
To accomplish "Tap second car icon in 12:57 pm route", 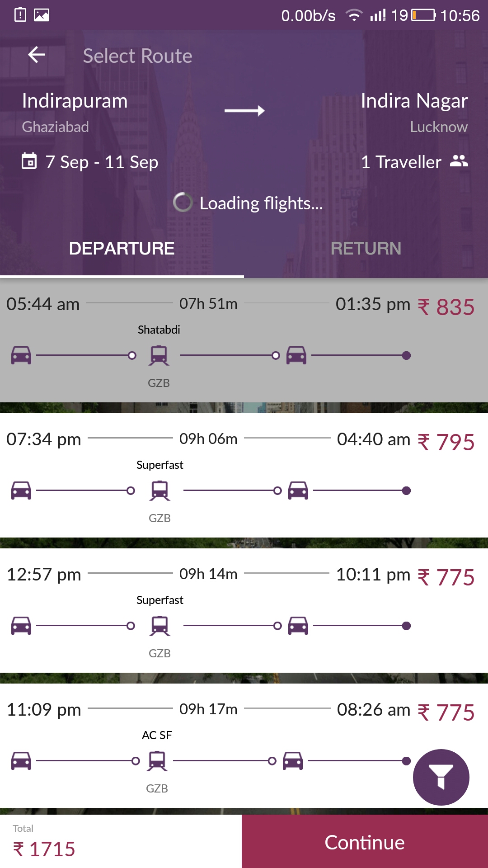I will (x=298, y=626).
